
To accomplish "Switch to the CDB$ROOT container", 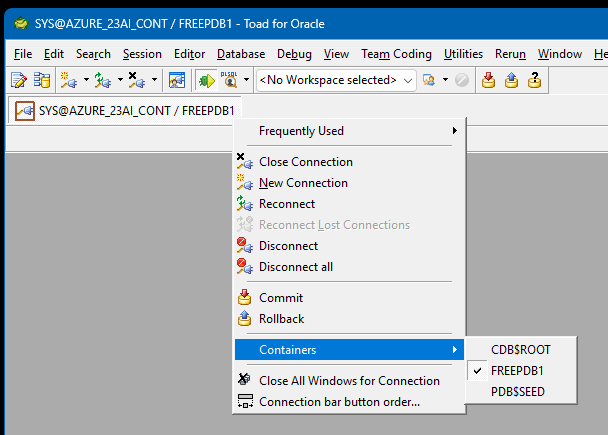I will pyautogui.click(x=521, y=350).
